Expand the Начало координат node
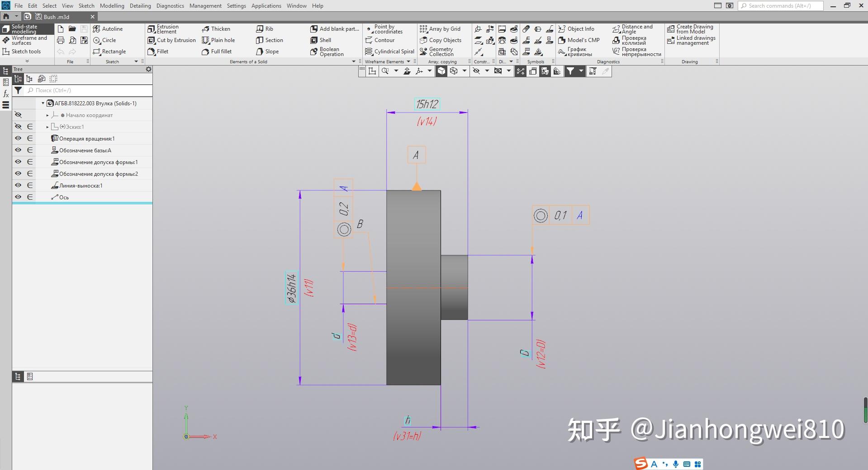Image resolution: width=868 pixels, height=470 pixels. [47, 115]
